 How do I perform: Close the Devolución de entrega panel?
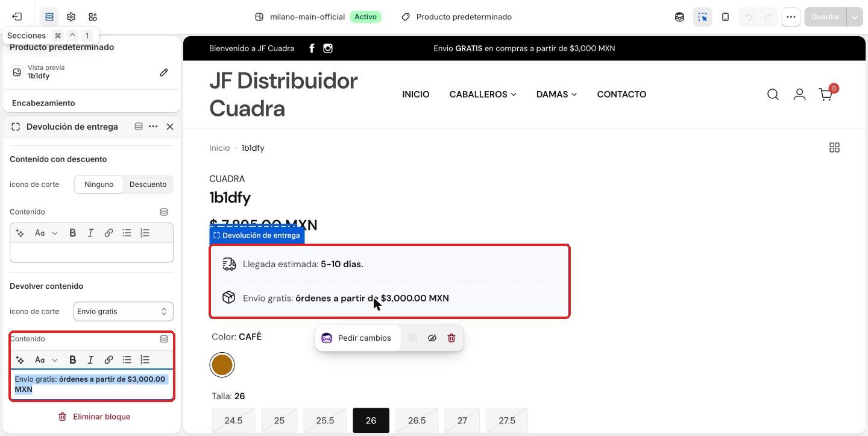pyautogui.click(x=170, y=127)
